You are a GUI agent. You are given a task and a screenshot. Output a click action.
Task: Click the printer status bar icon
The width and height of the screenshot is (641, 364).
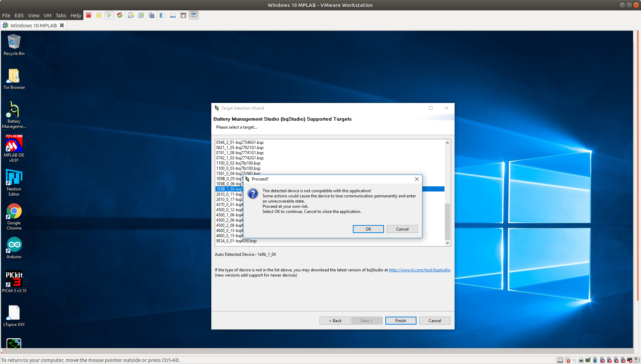pos(581,360)
